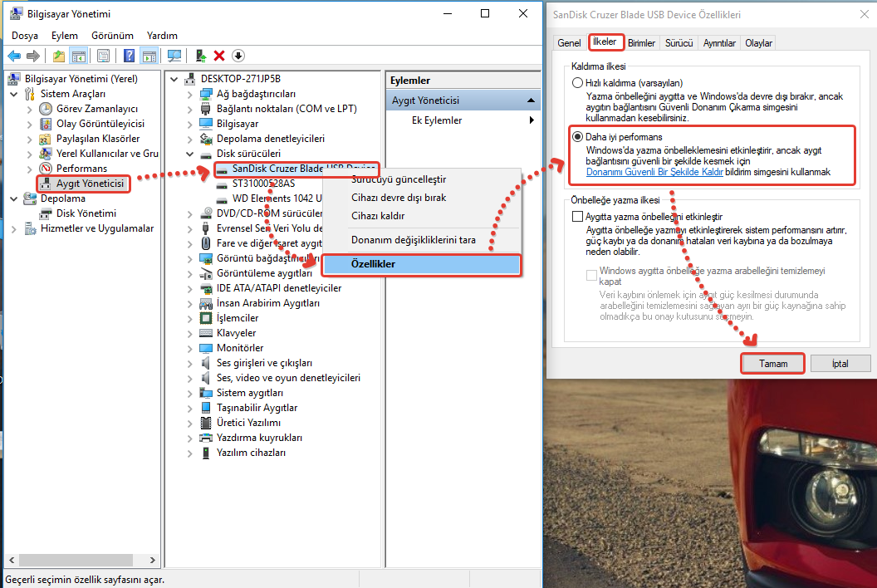Select the Hızlı kaldırma radio button
Screen dimensions: 877x588
(x=578, y=83)
